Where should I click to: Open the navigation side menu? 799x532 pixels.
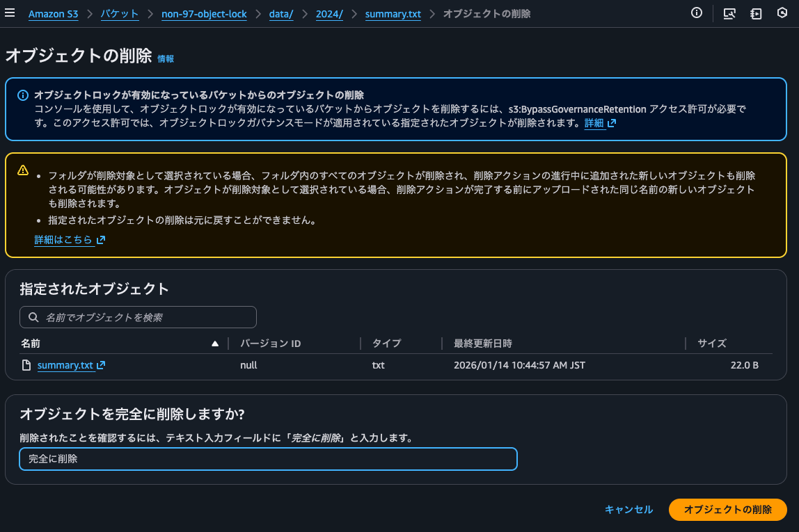(10, 13)
